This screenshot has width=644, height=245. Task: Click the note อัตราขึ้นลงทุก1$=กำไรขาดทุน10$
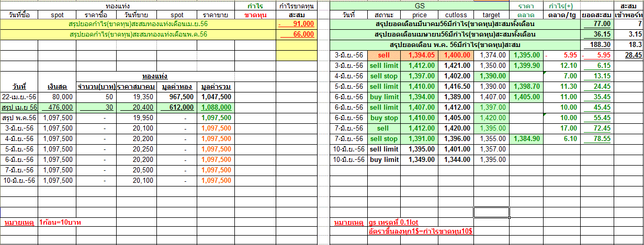pos(421,231)
